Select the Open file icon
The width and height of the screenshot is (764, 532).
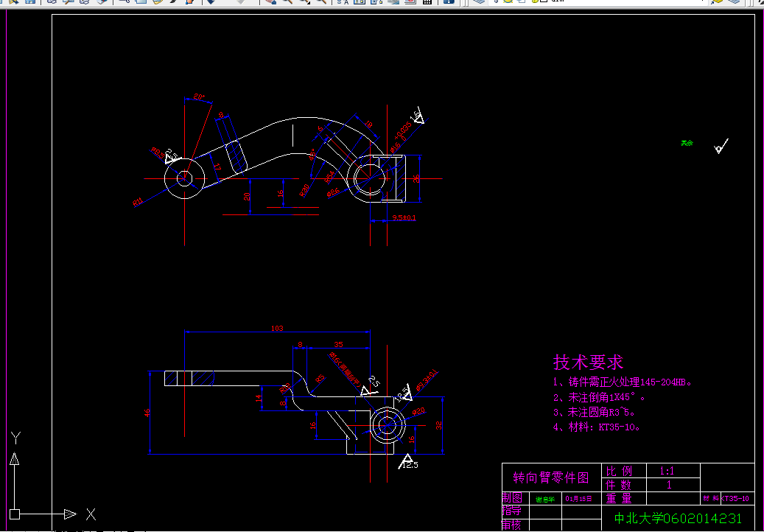tap(13, 3)
